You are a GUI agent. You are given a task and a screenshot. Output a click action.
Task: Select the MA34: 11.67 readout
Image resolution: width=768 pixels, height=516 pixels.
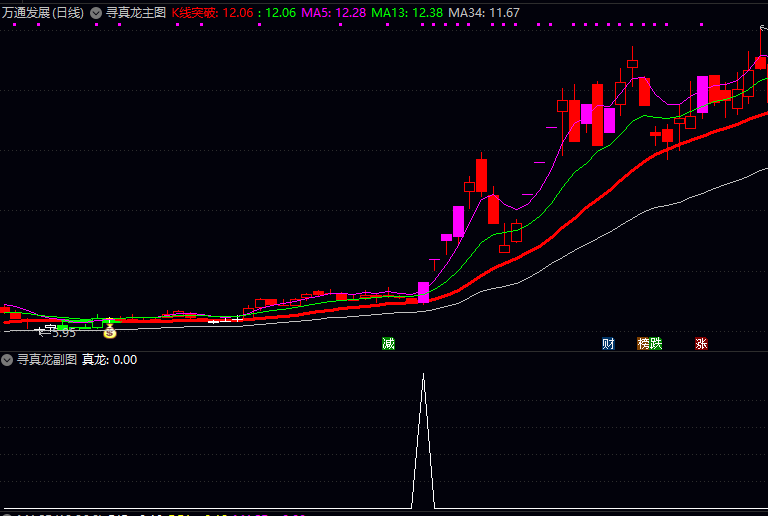(484, 13)
